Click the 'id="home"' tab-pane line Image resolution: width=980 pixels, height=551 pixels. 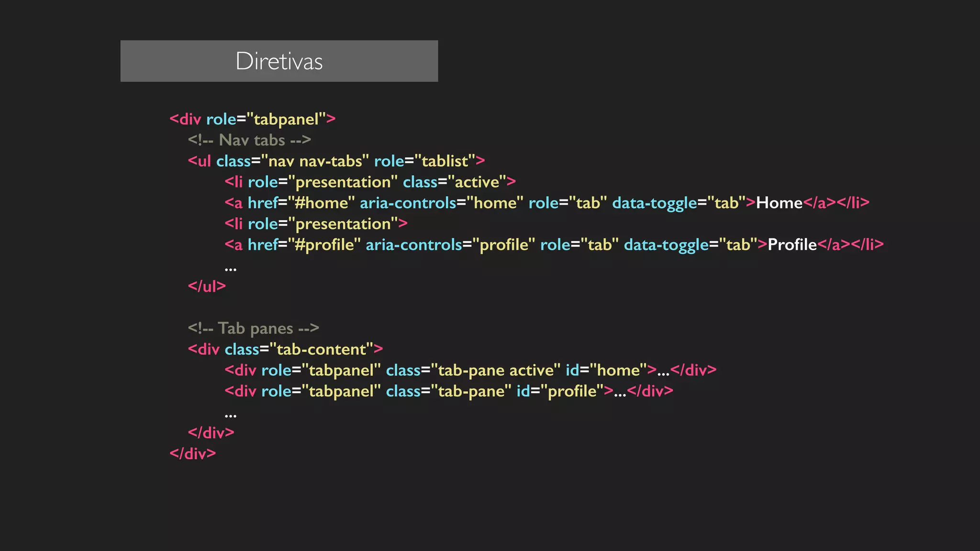(471, 371)
